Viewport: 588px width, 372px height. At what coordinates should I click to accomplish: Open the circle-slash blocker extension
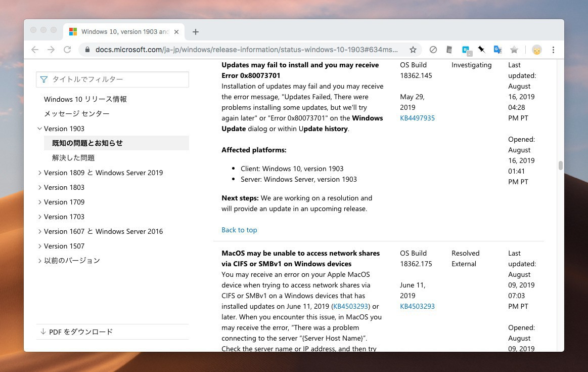coord(433,50)
